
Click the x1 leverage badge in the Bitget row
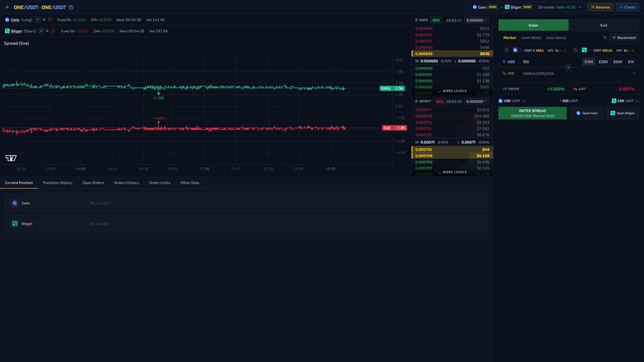(41, 31)
